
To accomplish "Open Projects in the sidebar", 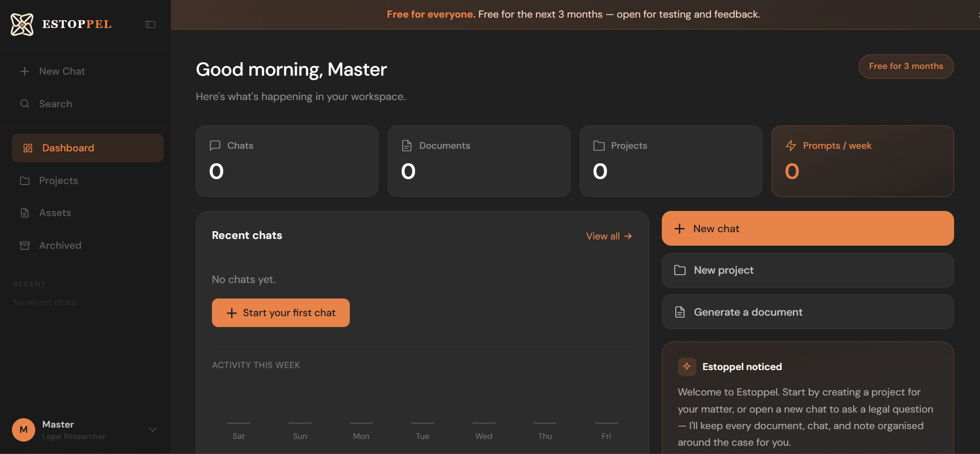I will (88, 180).
